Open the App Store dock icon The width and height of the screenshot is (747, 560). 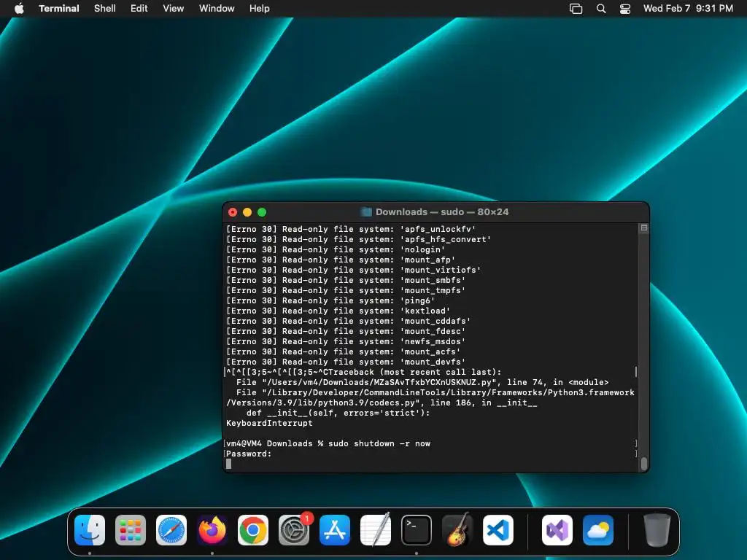click(x=334, y=530)
